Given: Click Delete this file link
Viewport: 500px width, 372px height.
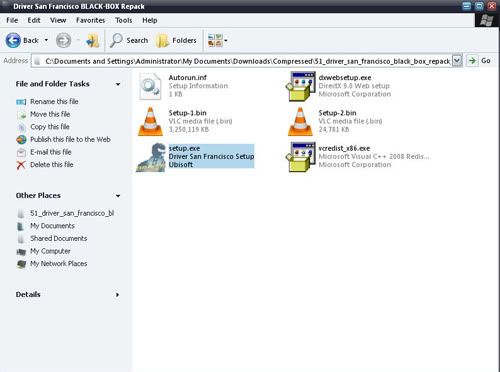Looking at the screenshot, I should coord(52,165).
